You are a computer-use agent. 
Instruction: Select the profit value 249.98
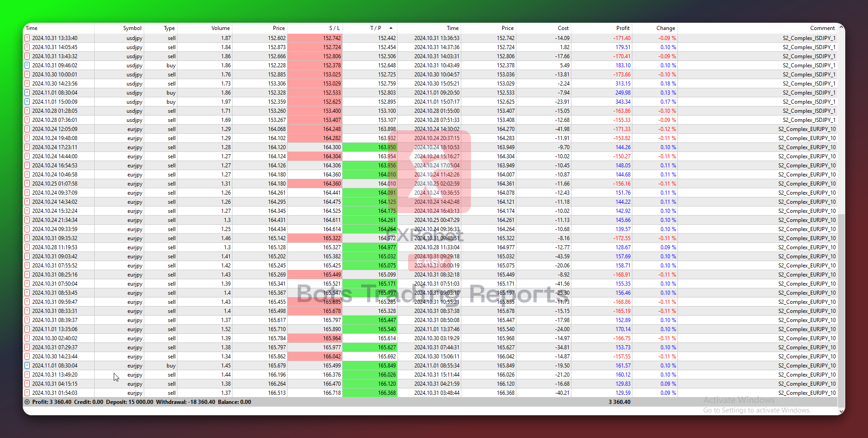pos(623,93)
